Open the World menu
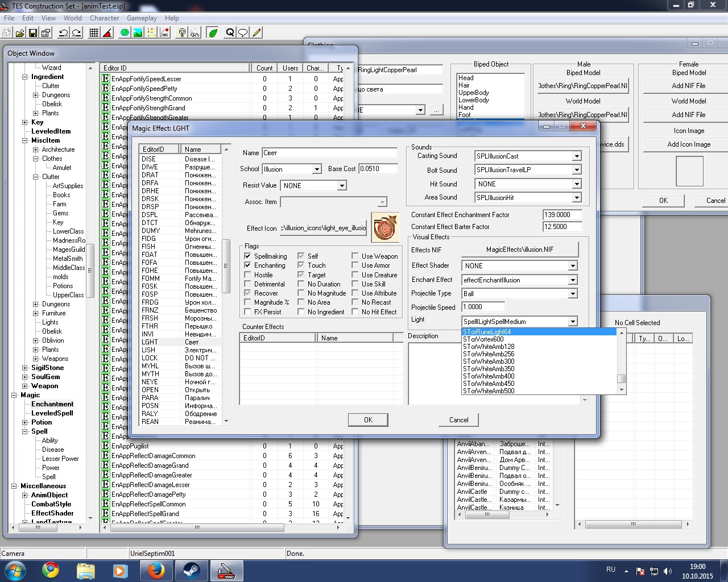 (73, 18)
